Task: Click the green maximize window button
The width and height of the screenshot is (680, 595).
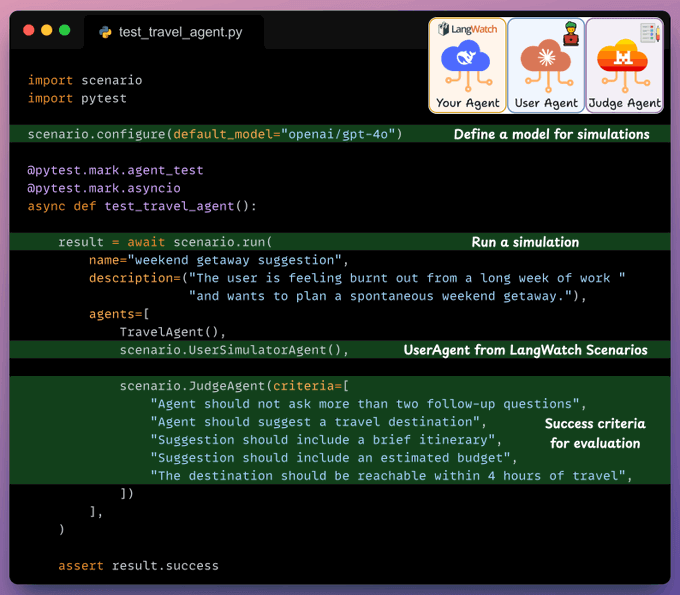Action: point(65,31)
